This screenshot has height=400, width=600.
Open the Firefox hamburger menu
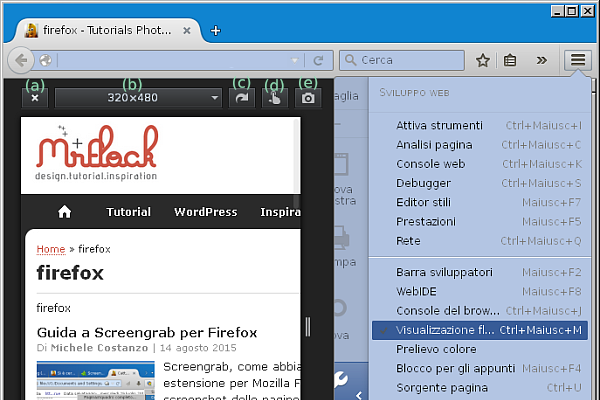coord(578,60)
